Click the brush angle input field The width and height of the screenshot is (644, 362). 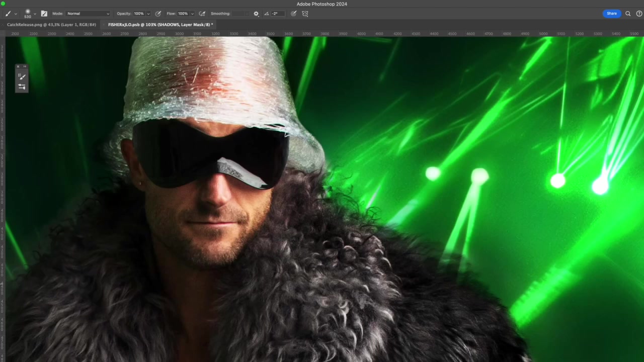tap(278, 14)
